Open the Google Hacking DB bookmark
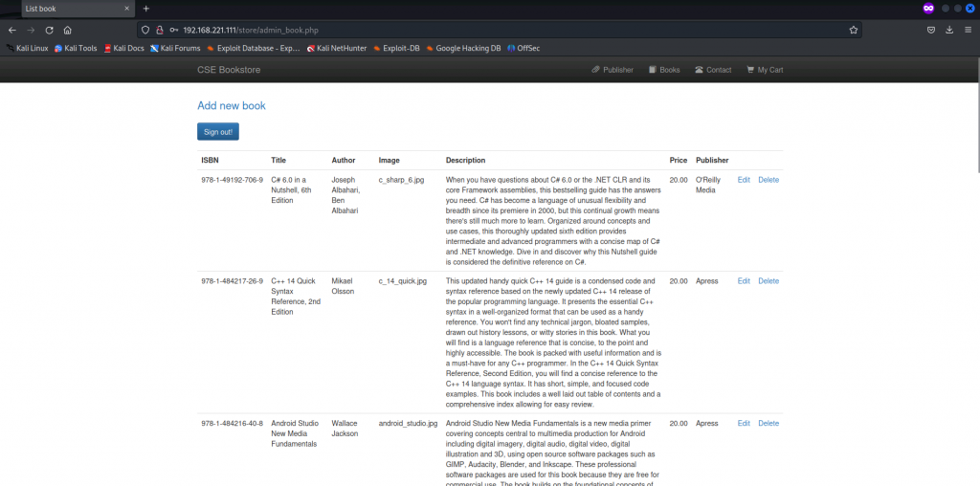 click(x=463, y=48)
